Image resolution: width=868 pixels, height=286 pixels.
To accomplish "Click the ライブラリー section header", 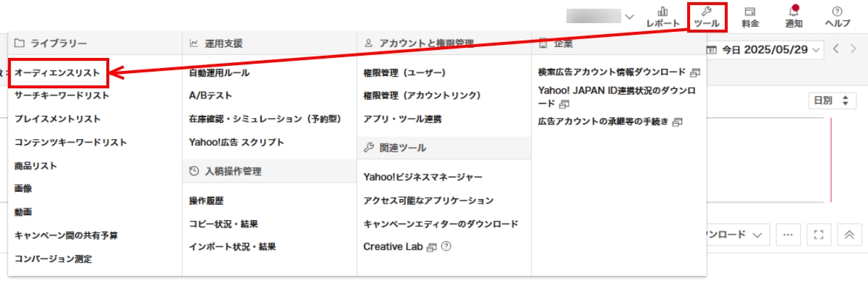I will pos(95,43).
